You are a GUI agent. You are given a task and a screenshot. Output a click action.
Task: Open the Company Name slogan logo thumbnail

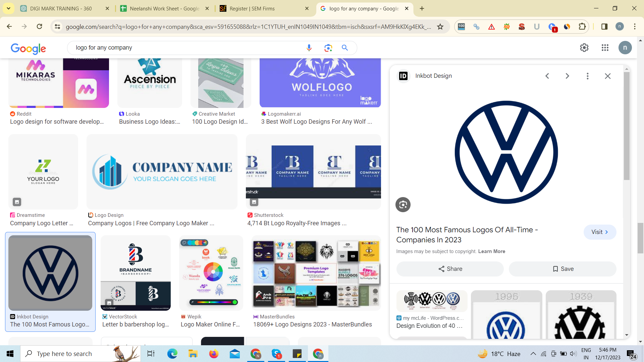(x=162, y=172)
